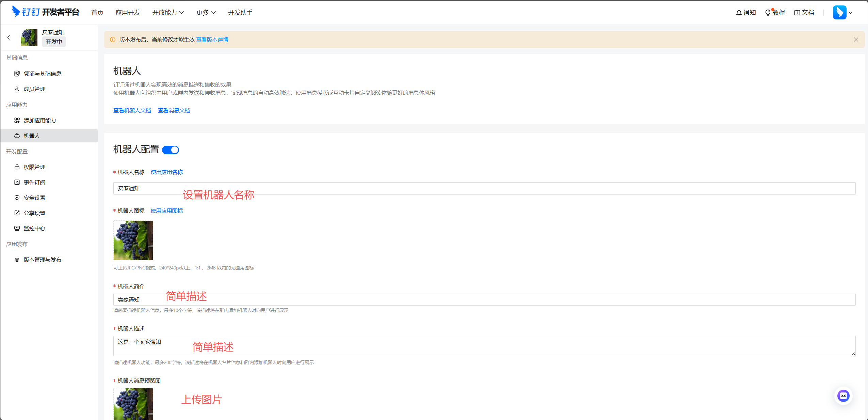
Task: Click the 机器人消息预览图 grape image
Action: [133, 404]
